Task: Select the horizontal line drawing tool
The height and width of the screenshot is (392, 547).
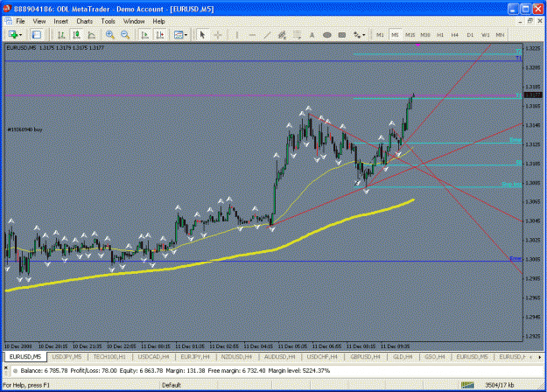Action: tap(252, 35)
